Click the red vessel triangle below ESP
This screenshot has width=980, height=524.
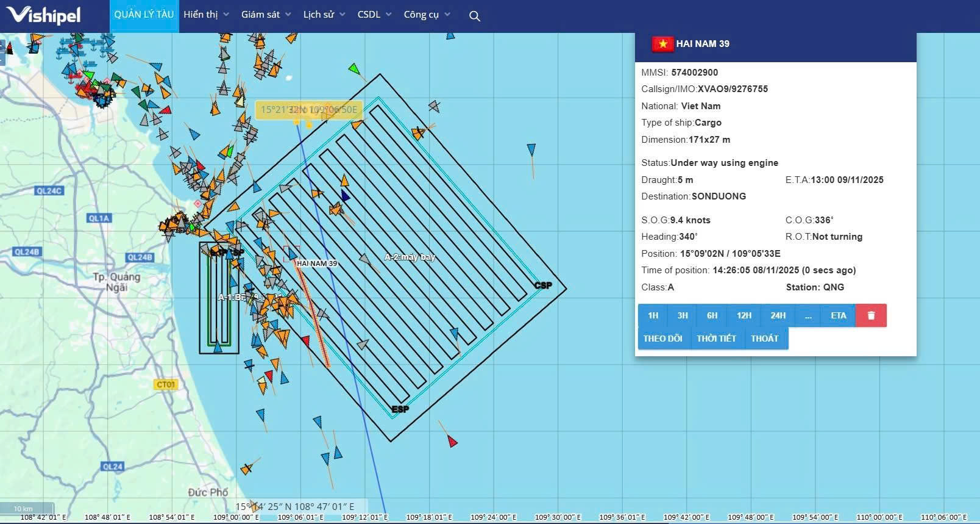coord(452,440)
